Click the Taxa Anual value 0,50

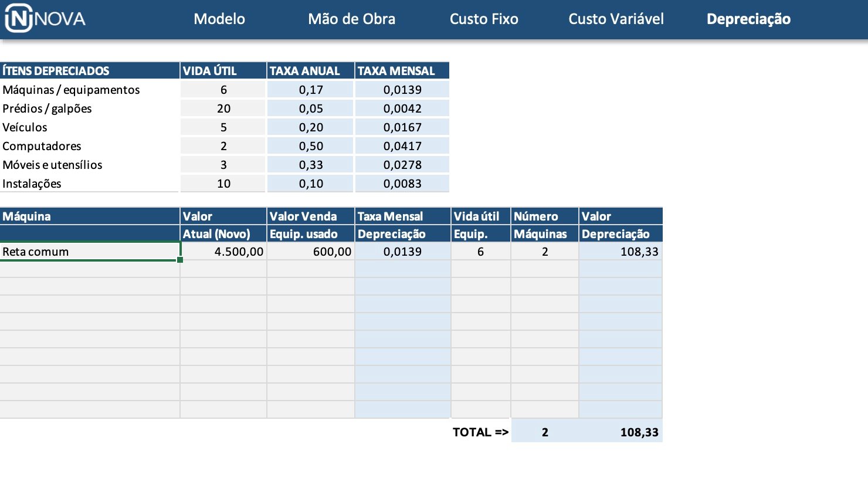click(x=311, y=146)
